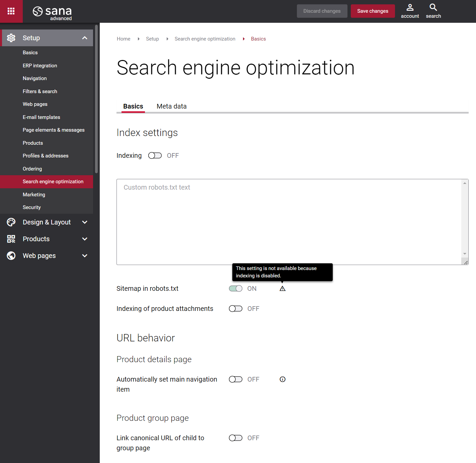The height and width of the screenshot is (463, 476).
Task: Click the robots.txt textarea scroll down arrow
Action: [x=465, y=254]
